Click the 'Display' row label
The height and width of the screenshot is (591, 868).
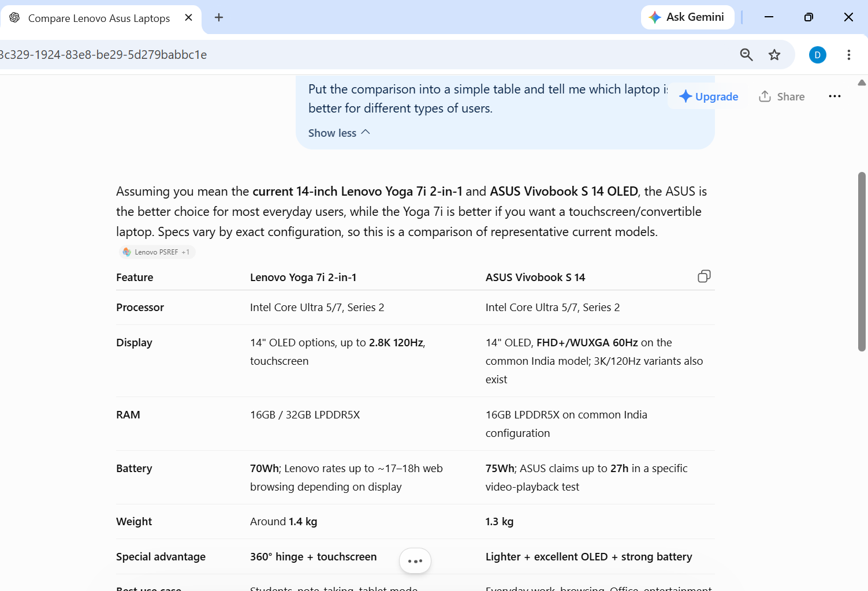[134, 343]
